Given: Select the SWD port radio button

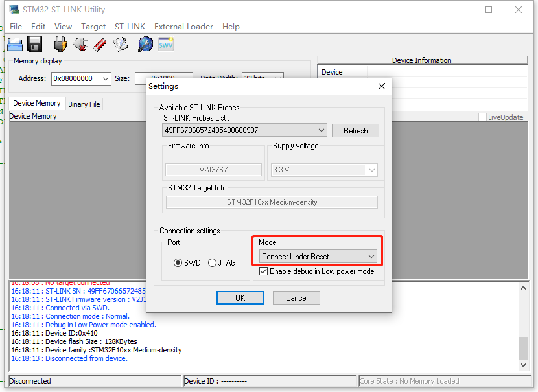Looking at the screenshot, I should click(x=178, y=263).
